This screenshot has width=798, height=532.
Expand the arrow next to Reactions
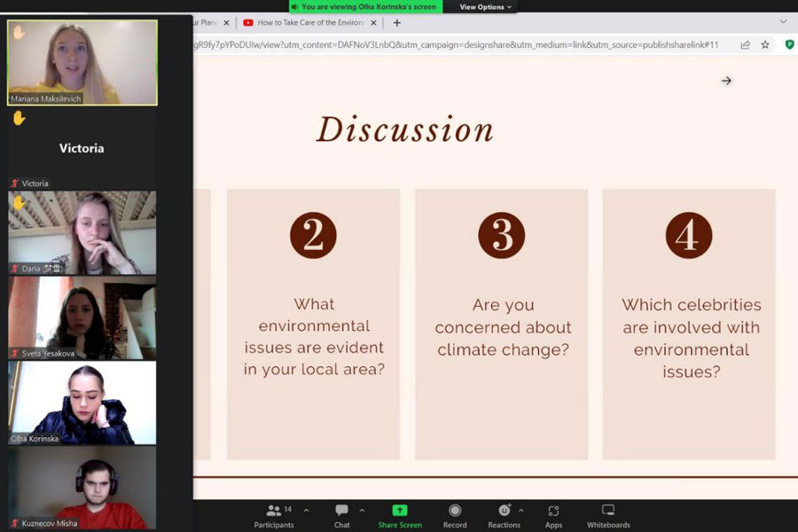520,510
